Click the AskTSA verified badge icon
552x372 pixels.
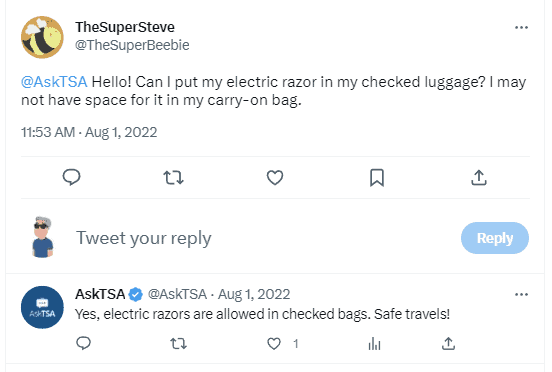(x=136, y=295)
